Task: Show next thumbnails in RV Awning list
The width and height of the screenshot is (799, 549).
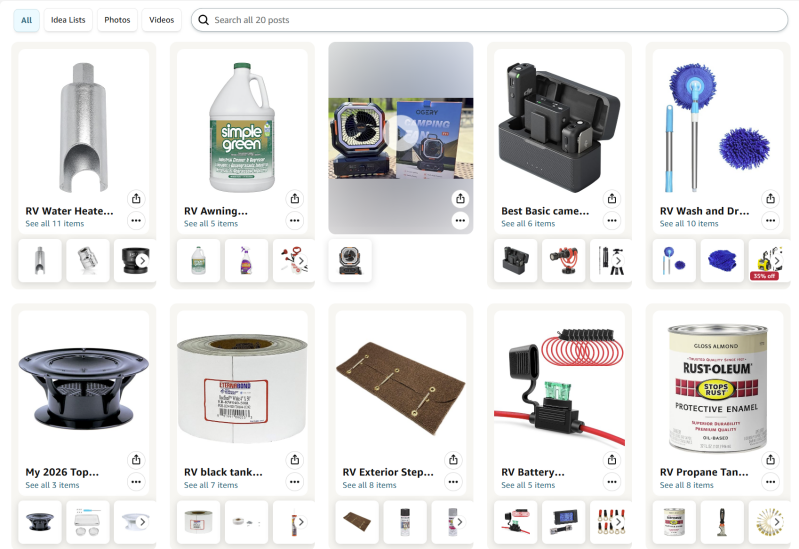Action: pyautogui.click(x=301, y=260)
